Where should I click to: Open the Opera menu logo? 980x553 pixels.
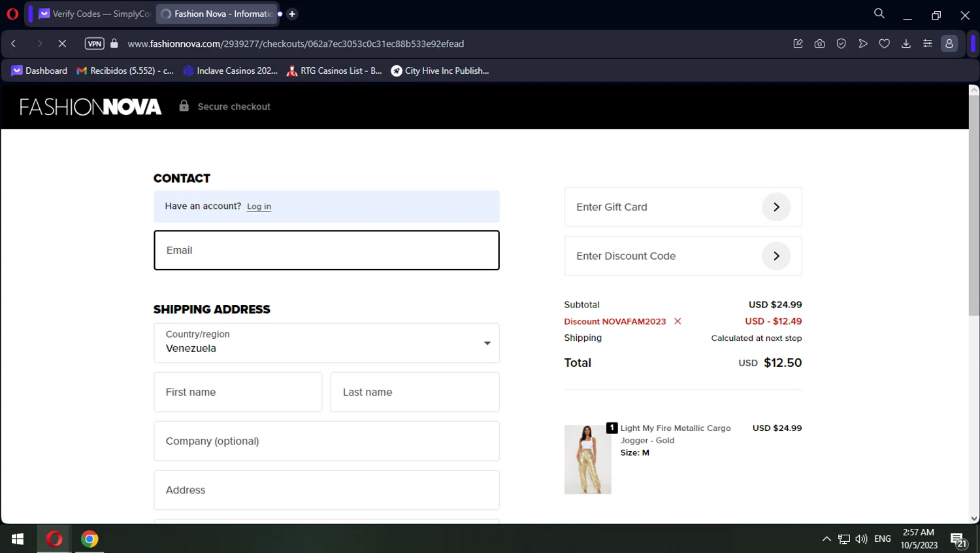click(12, 14)
